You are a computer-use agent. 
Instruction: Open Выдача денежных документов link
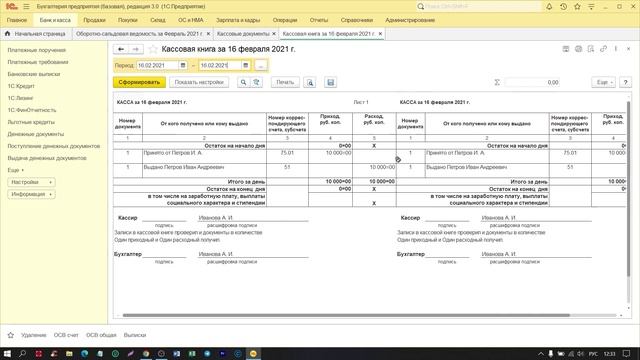[x=47, y=158]
